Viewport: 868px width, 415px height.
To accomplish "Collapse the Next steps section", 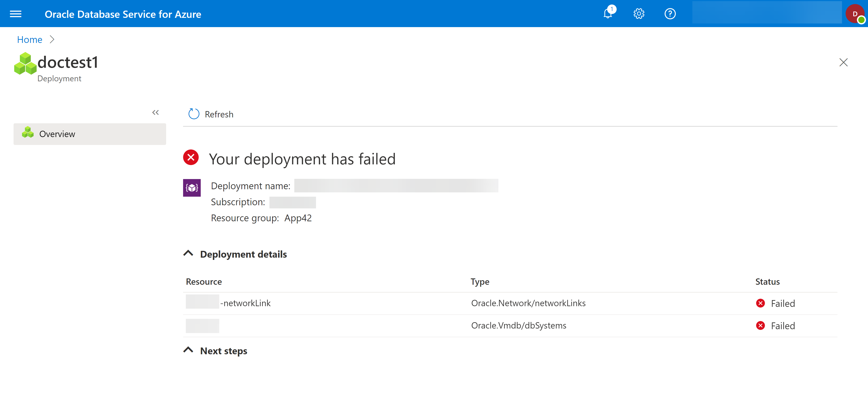I will pos(188,350).
